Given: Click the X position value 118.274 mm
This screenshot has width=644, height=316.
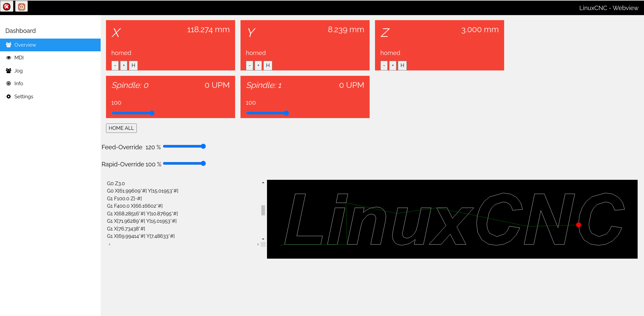Looking at the screenshot, I should [x=208, y=30].
